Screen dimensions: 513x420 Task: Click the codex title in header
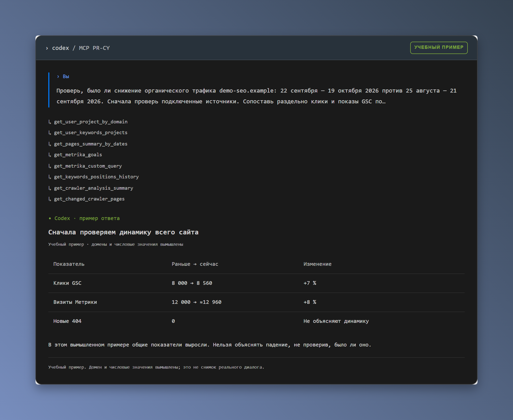pyautogui.click(x=60, y=48)
